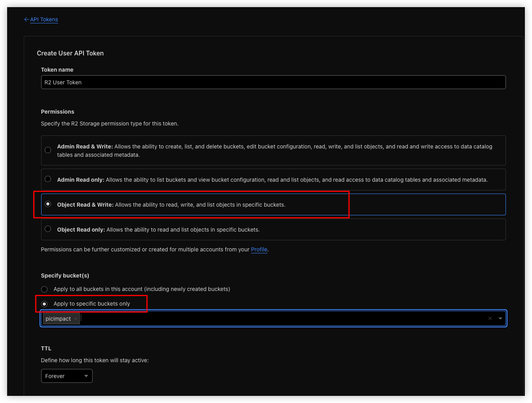The height and width of the screenshot is (403, 532).
Task: Remove the picimpact bucket tag
Action: click(x=76, y=319)
